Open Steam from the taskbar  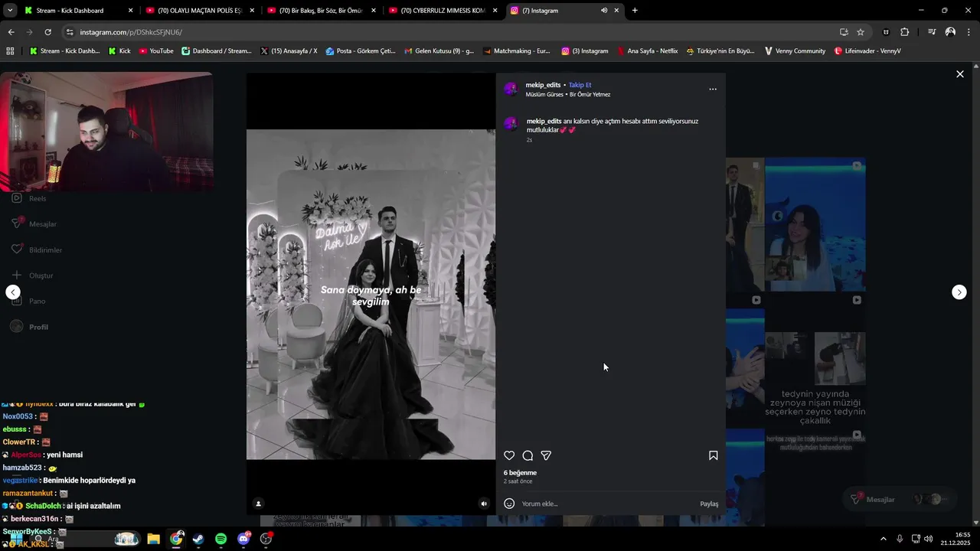[198, 539]
